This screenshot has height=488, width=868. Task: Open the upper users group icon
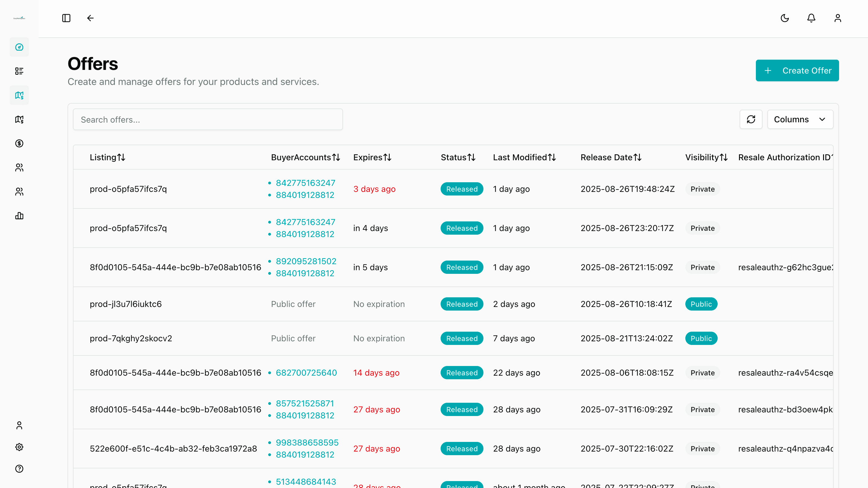(x=19, y=167)
